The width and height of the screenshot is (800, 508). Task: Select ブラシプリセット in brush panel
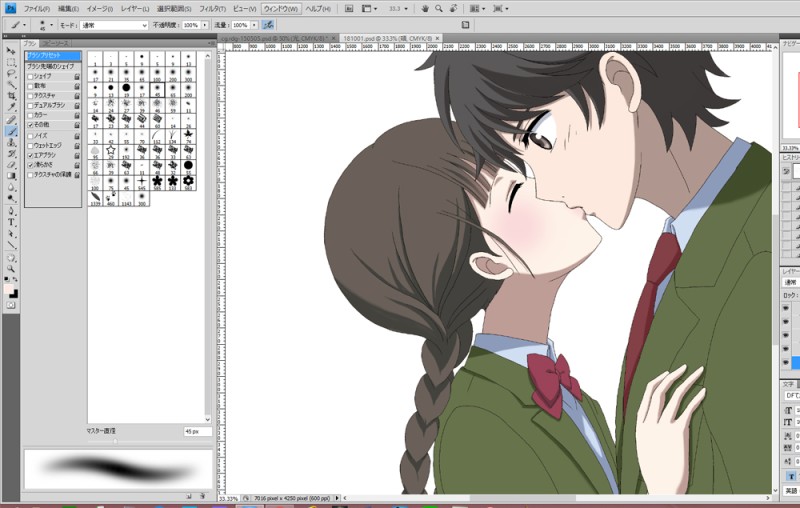tap(53, 56)
